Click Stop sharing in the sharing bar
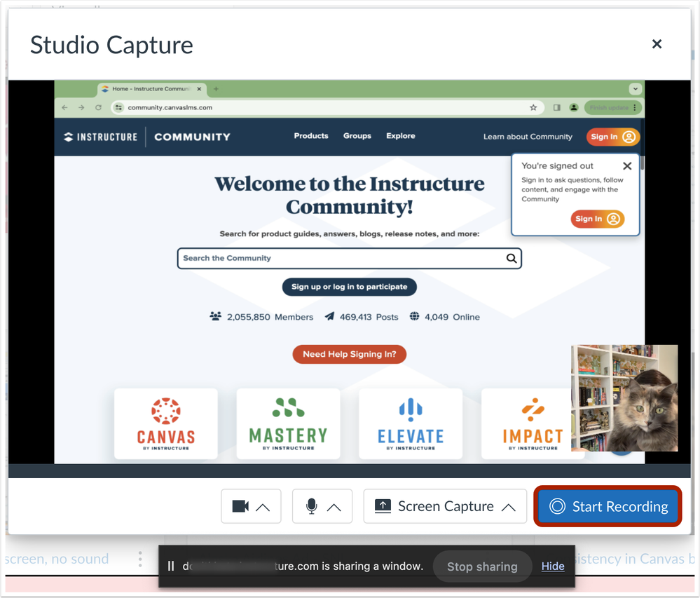This screenshot has width=700, height=598. click(482, 566)
